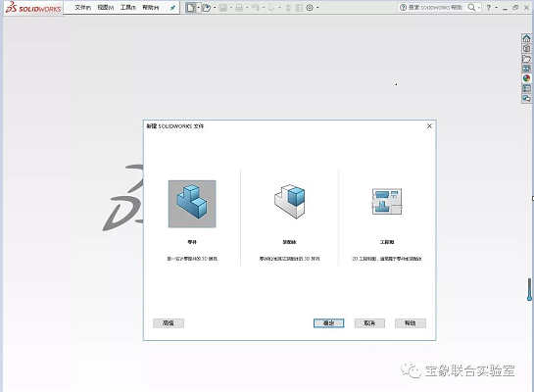The width and height of the screenshot is (534, 392).
Task: Open Appearances color-ball task pane tab
Action: pyautogui.click(x=526, y=78)
